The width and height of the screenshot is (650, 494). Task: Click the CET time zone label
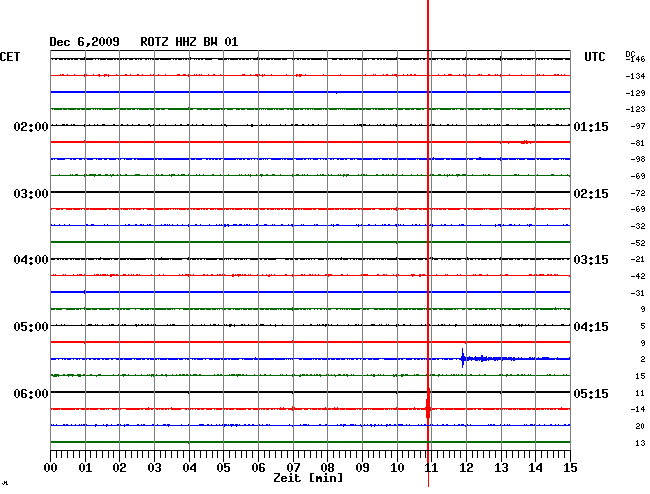10,57
